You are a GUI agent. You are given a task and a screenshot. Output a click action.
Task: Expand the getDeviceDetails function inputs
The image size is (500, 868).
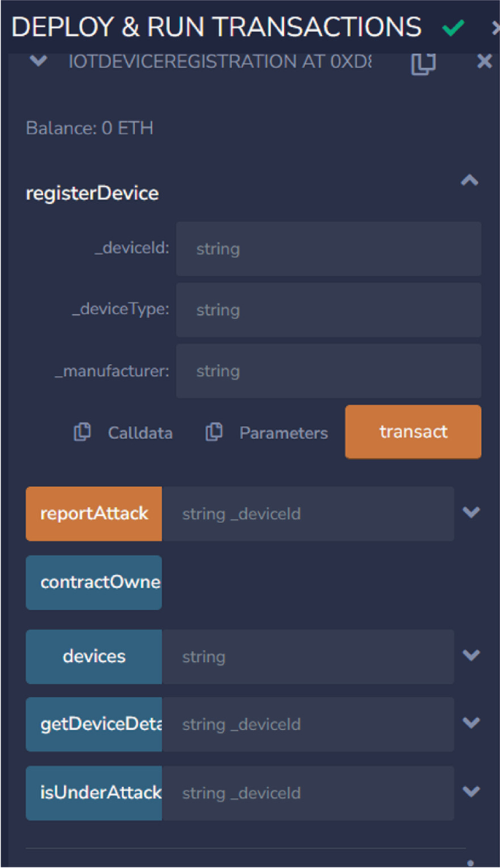tap(472, 723)
